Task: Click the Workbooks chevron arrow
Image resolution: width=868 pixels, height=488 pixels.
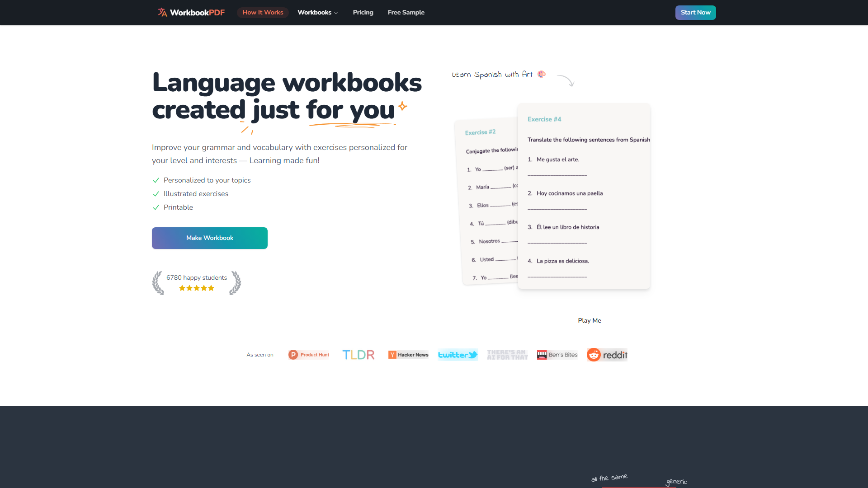Action: (x=336, y=13)
